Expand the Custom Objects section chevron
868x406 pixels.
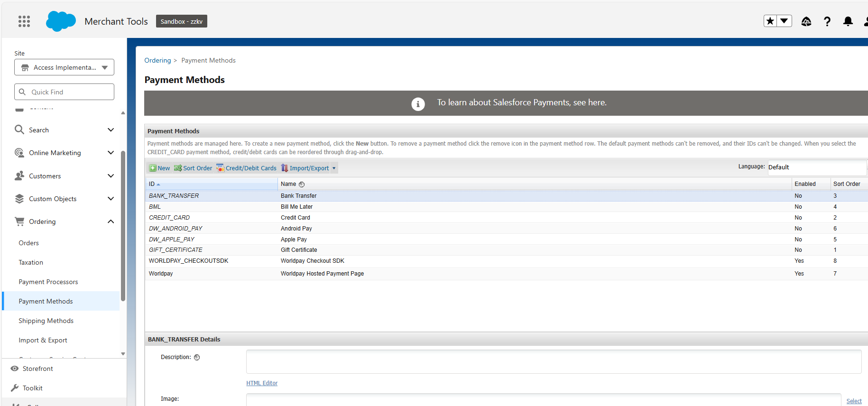pos(111,199)
